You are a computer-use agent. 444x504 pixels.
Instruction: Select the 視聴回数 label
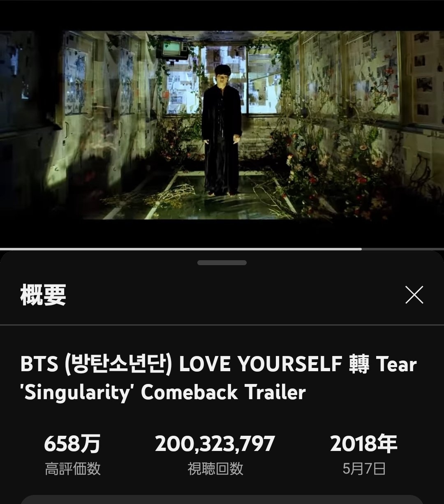pyautogui.click(x=215, y=469)
